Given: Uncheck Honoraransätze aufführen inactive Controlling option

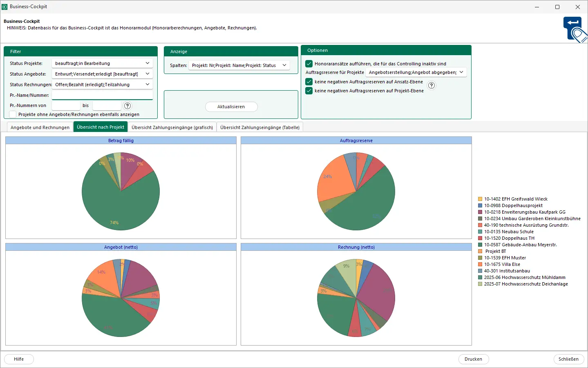Looking at the screenshot, I should 309,64.
